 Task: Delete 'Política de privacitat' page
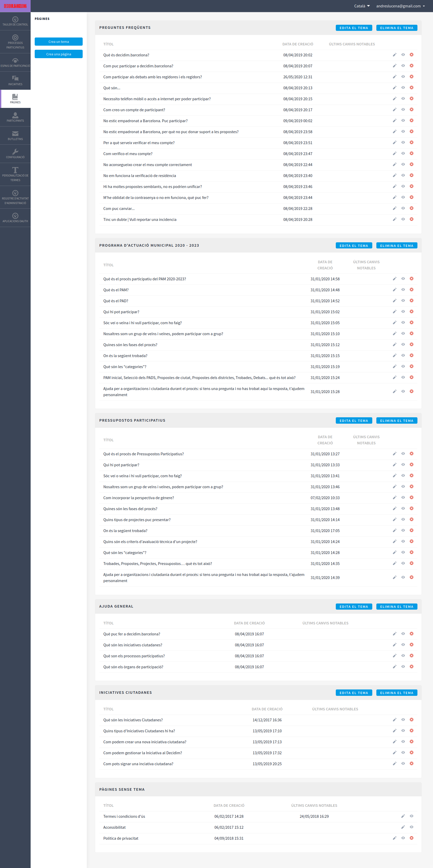coord(411,838)
